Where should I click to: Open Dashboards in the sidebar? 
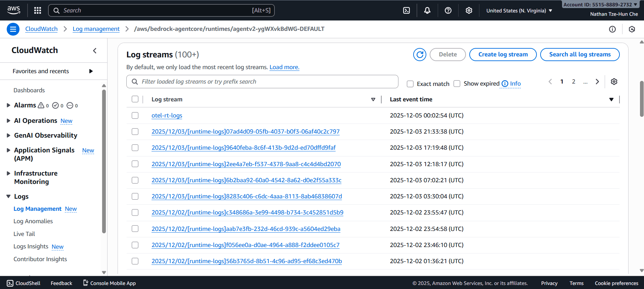[29, 90]
